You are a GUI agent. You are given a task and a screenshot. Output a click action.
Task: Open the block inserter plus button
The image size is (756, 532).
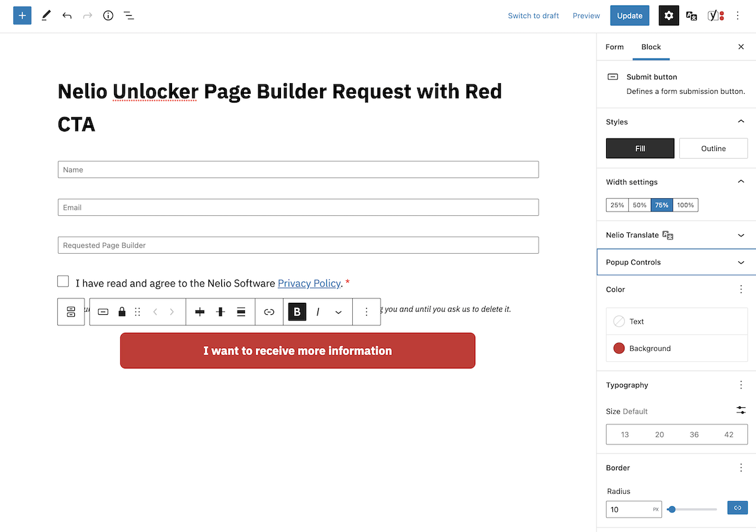click(22, 16)
